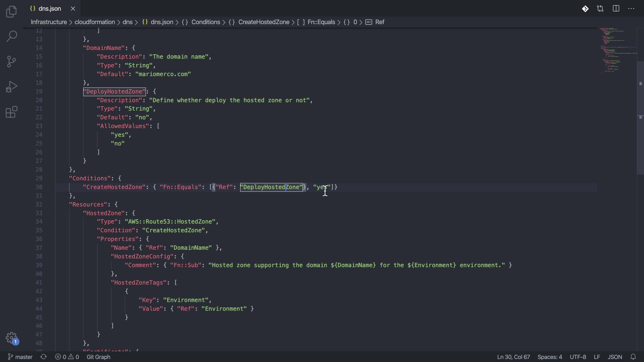
Task: Click the synchronize changes icon
Action: tap(44, 357)
